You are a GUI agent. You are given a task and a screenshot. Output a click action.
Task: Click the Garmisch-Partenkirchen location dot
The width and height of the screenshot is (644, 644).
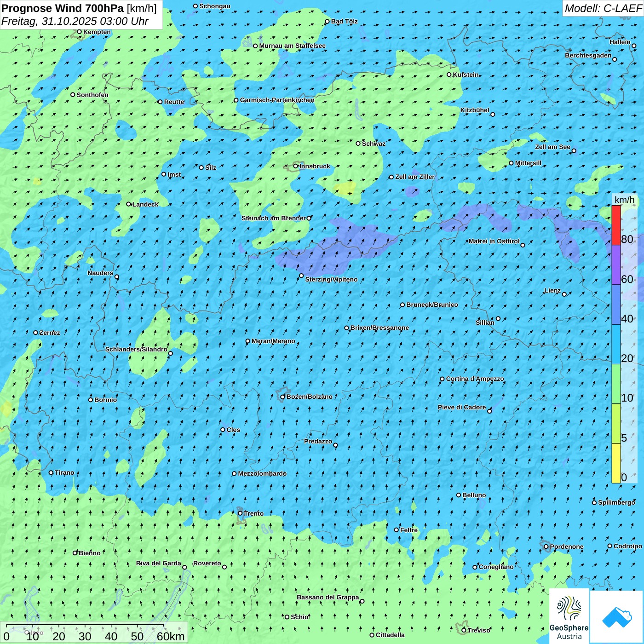coord(236,100)
